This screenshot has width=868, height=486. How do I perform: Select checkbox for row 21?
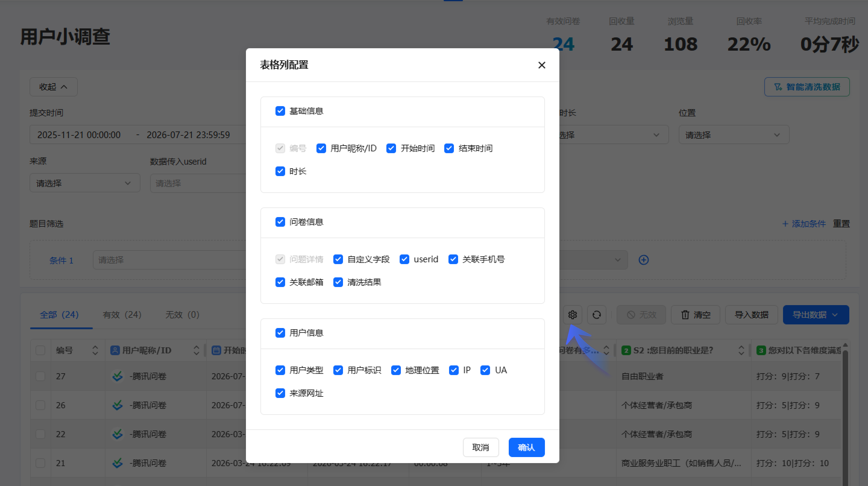[x=40, y=463]
